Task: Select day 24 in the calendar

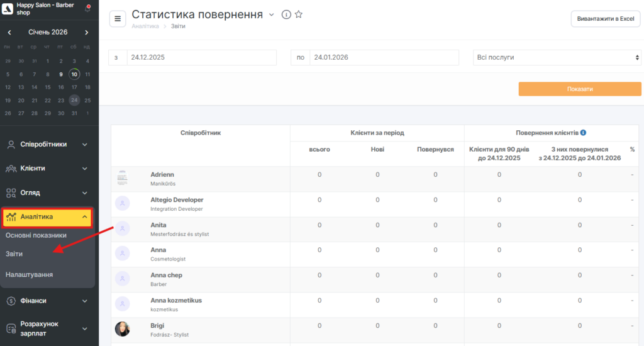Action: click(74, 100)
